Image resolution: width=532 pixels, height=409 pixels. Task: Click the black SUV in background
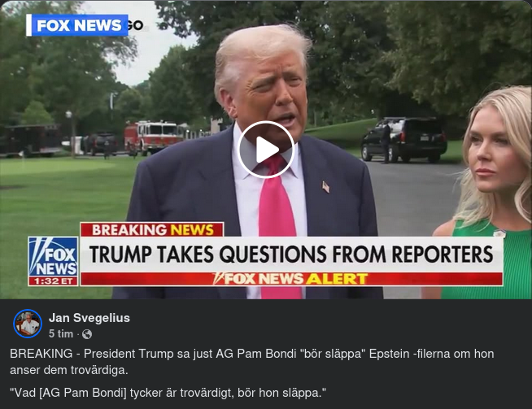coord(403,139)
